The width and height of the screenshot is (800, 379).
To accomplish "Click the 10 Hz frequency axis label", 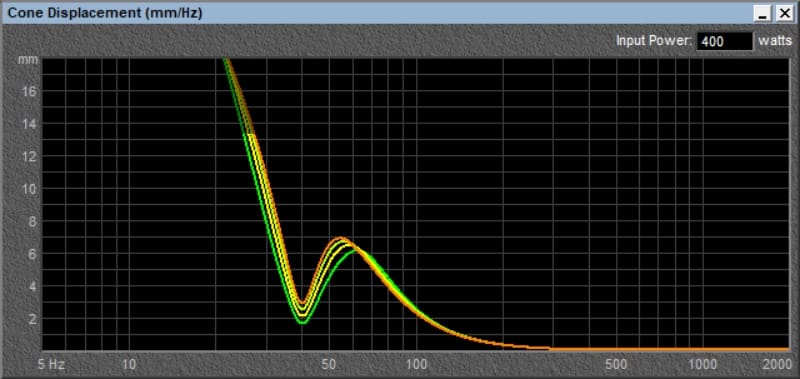I will (x=129, y=365).
